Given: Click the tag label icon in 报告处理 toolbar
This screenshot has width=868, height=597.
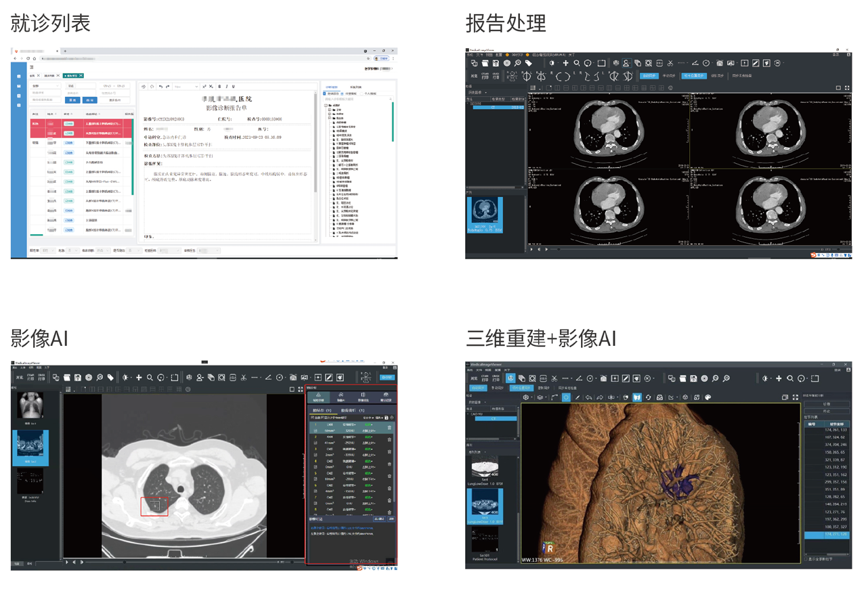Looking at the screenshot, I should click(x=528, y=63).
